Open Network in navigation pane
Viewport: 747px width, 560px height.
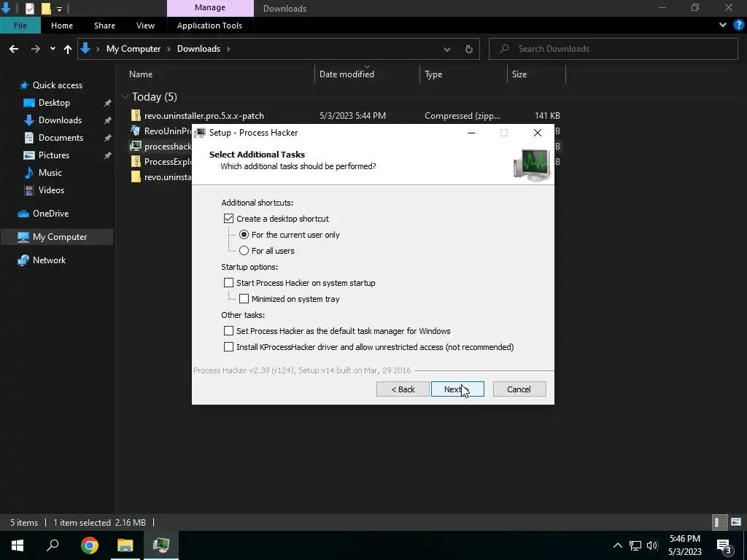point(49,260)
